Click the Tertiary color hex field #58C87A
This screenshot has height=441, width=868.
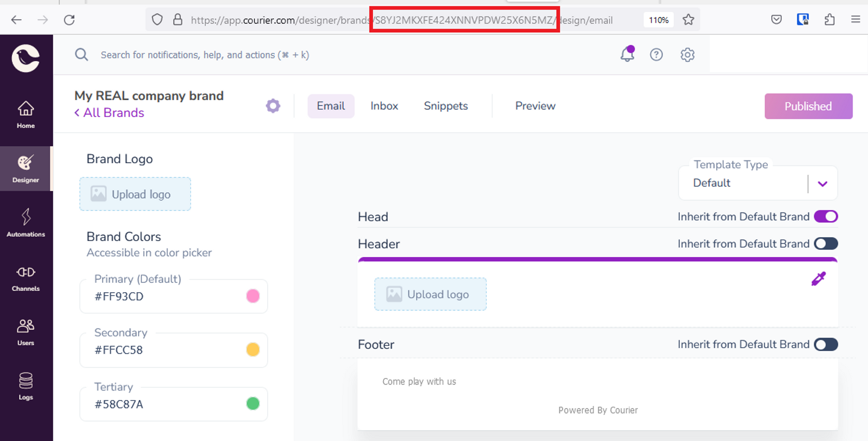(174, 404)
